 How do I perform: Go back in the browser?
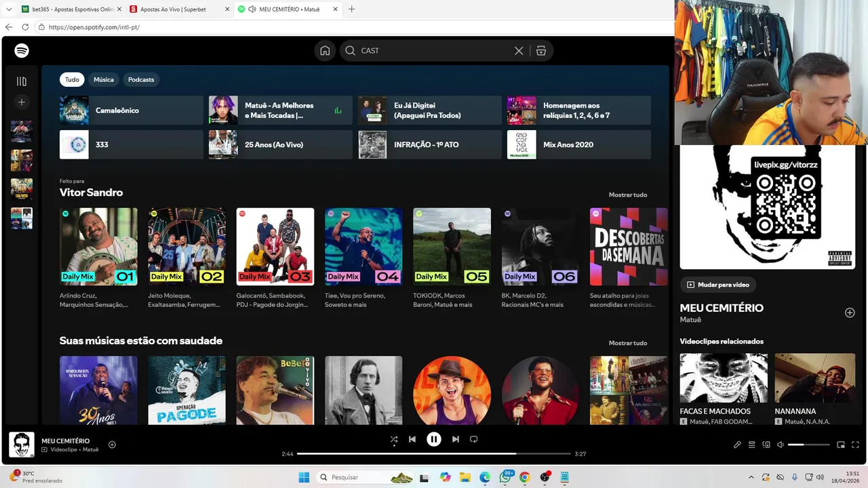pyautogui.click(x=9, y=27)
